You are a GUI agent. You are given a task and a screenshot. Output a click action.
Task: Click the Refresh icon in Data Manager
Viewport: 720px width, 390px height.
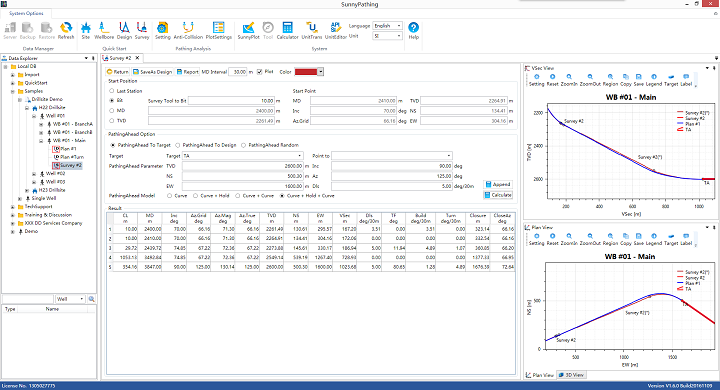pos(66,30)
